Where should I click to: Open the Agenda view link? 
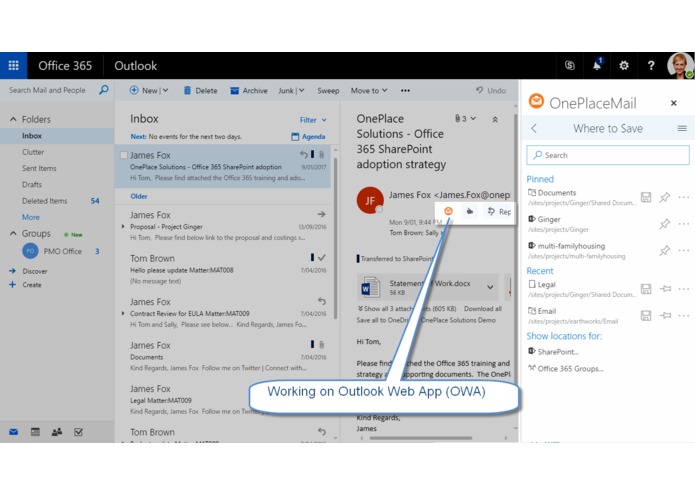click(308, 136)
